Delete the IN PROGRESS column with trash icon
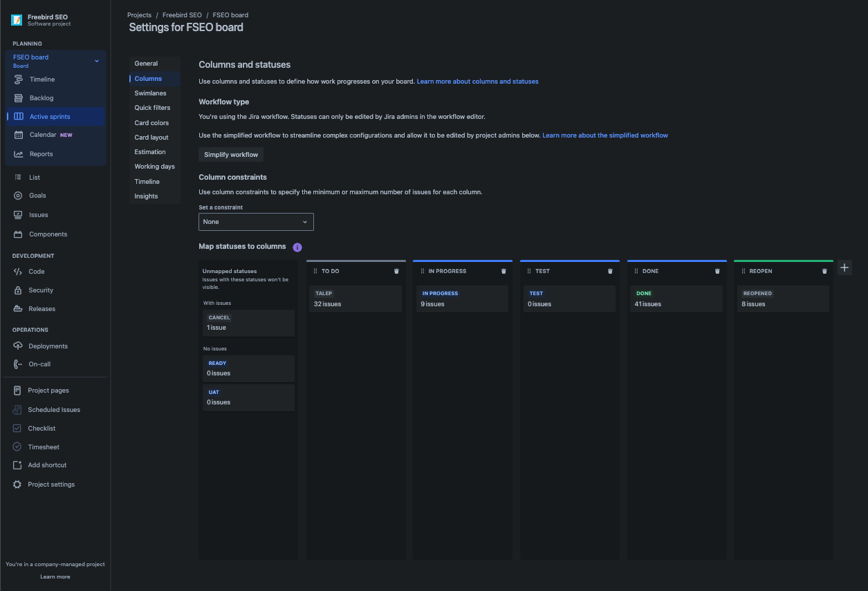The image size is (868, 591). tap(504, 272)
